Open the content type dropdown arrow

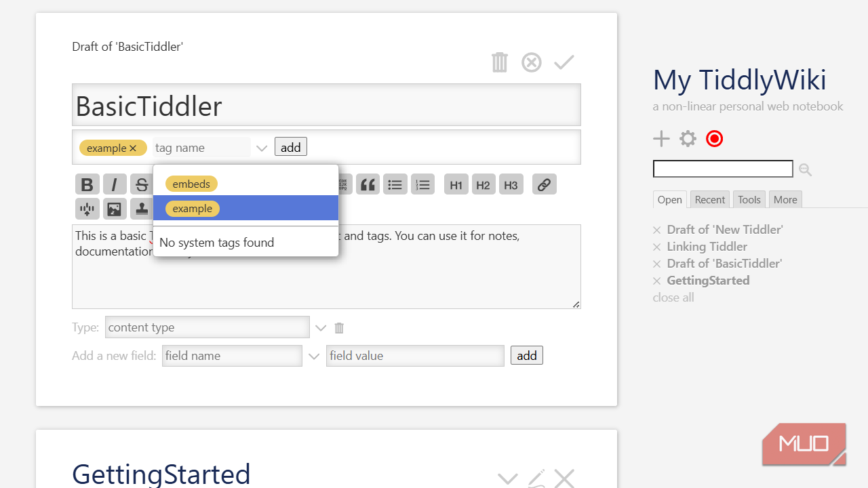pyautogui.click(x=321, y=328)
